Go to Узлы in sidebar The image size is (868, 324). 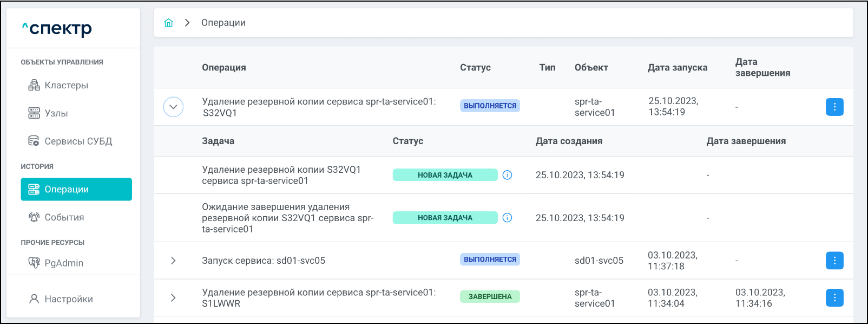pos(56,113)
